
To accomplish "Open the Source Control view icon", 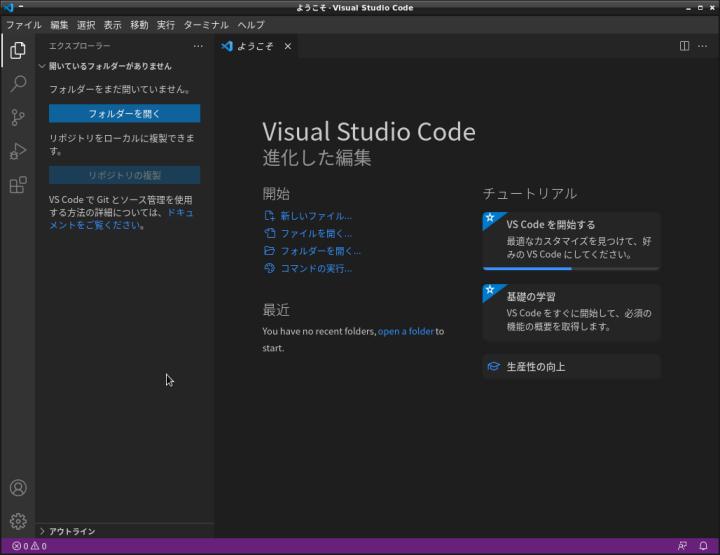I will (x=18, y=118).
